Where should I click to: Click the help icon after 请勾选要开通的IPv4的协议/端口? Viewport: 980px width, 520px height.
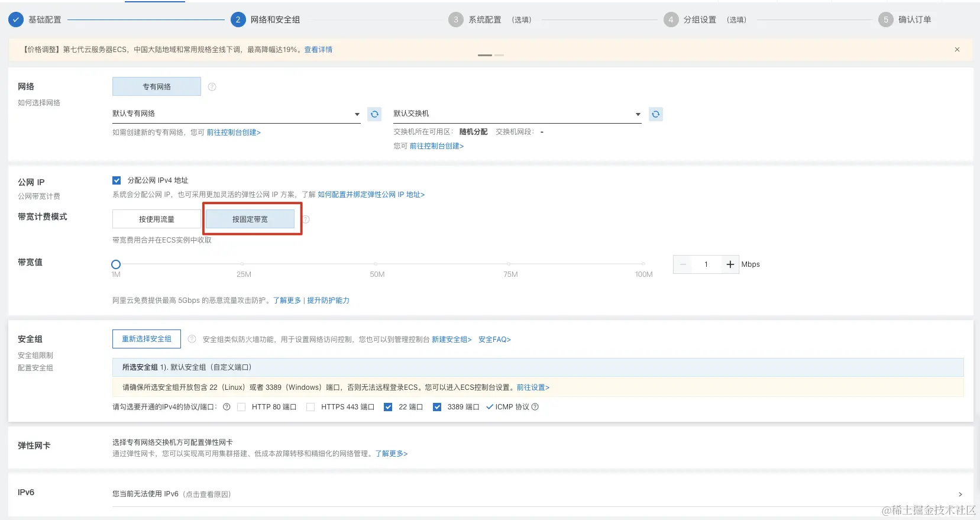(x=227, y=407)
